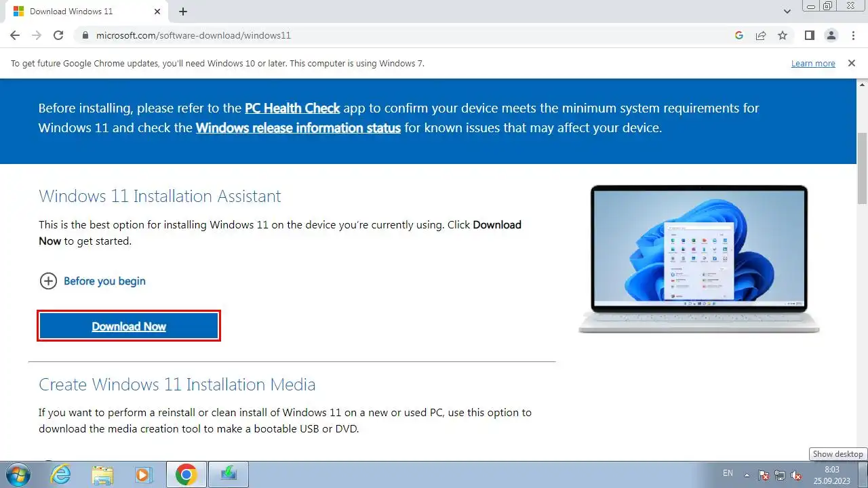Expand the Before you begin section
This screenshot has width=868, height=488.
point(92,281)
